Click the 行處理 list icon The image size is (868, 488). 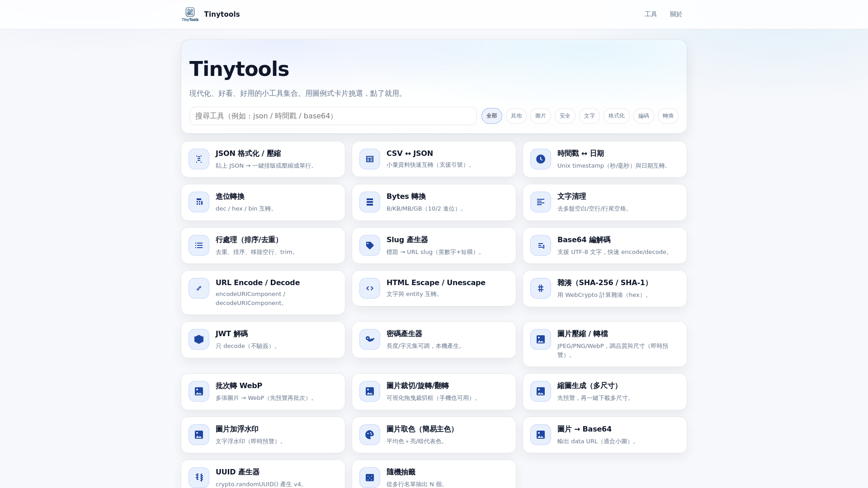pos(199,245)
